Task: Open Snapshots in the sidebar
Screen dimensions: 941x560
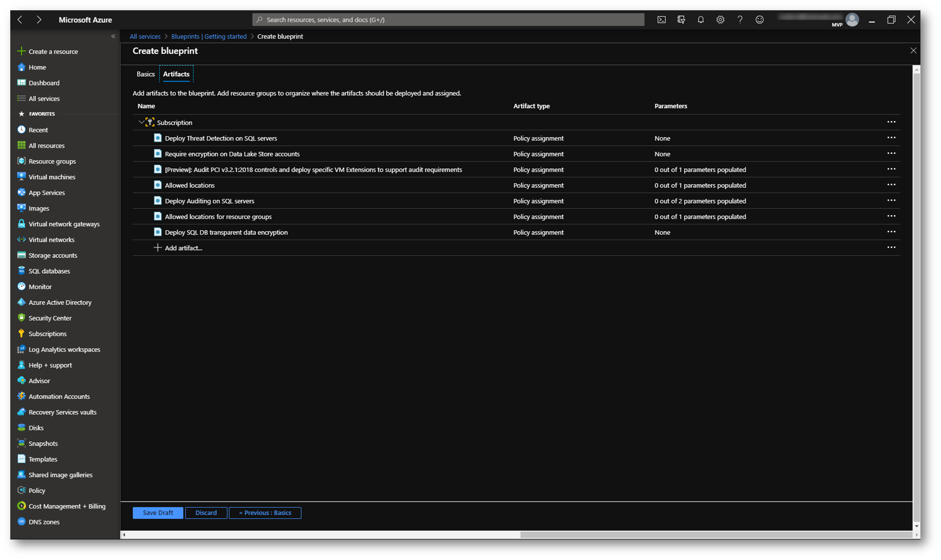Action: coord(38,443)
